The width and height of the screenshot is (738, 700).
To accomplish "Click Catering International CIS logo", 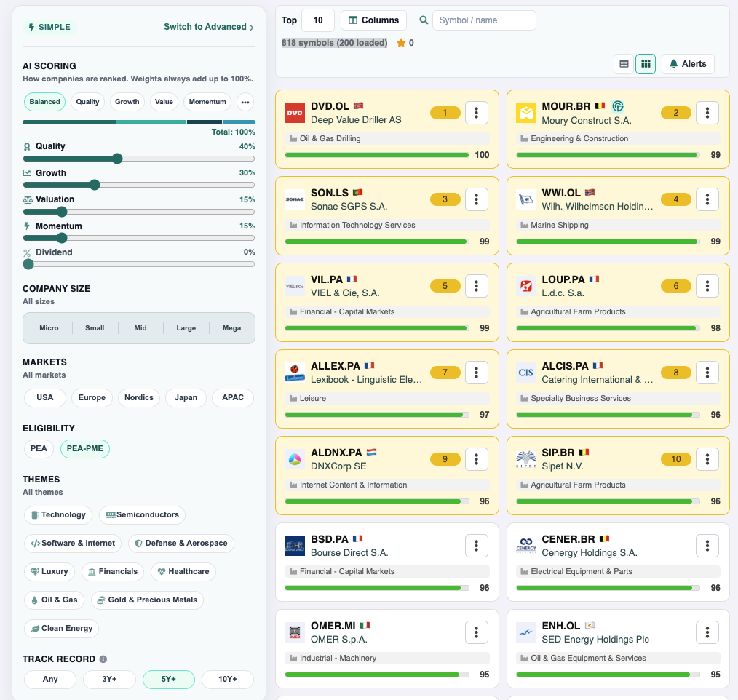I will coord(525,373).
